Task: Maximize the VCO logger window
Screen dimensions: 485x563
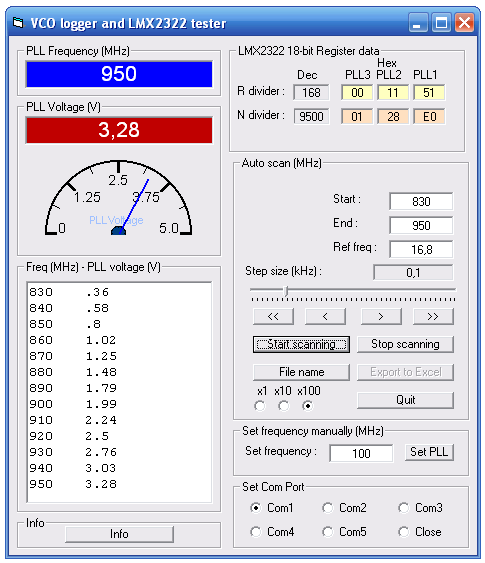Action: [441, 23]
